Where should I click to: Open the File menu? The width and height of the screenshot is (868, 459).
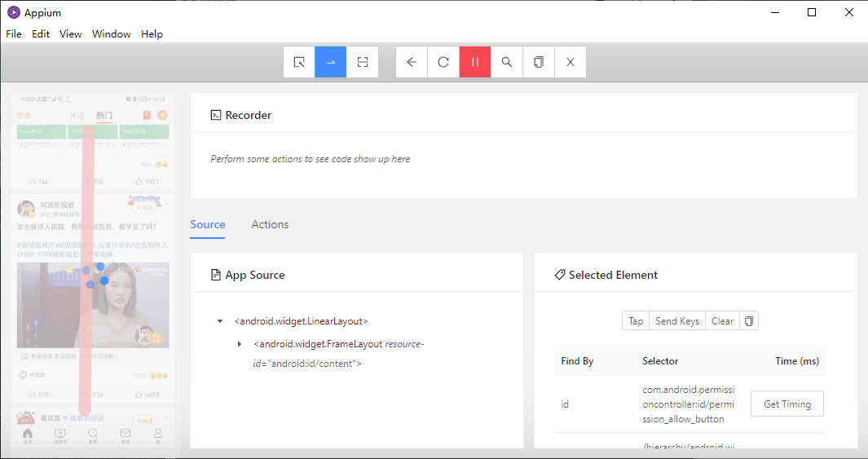tap(14, 34)
